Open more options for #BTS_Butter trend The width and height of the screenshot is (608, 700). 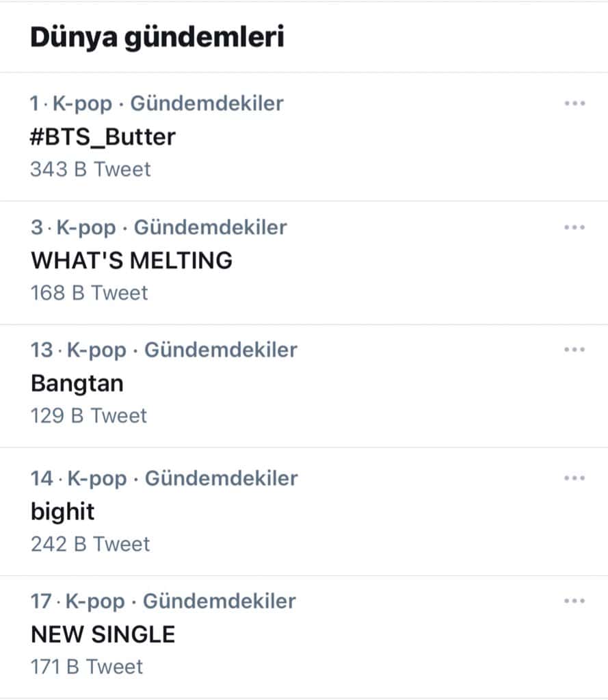tap(574, 103)
